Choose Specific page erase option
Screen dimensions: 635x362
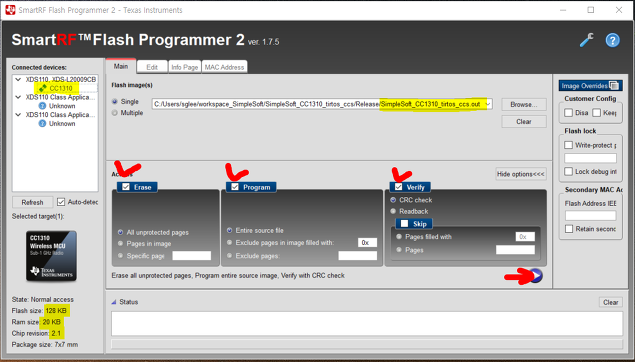120,256
